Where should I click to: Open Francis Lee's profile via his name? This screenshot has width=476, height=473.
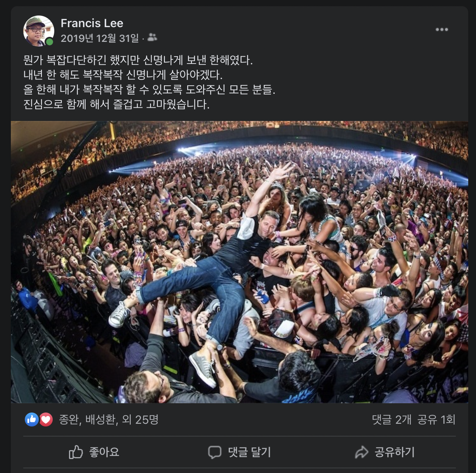pos(92,23)
